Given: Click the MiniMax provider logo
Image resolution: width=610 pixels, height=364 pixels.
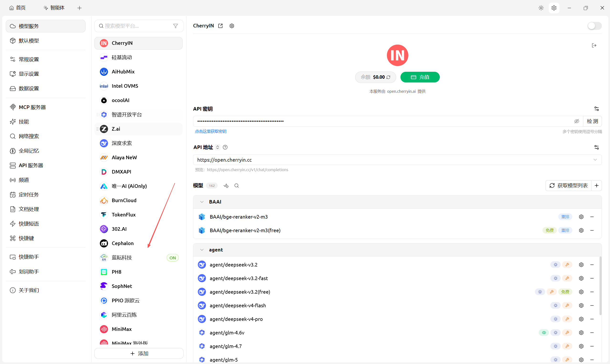Looking at the screenshot, I should click(x=104, y=329).
